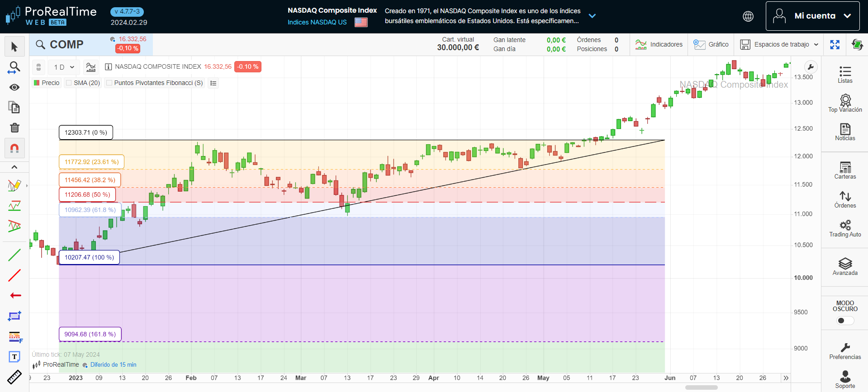868x392 pixels.
Task: Pick the red arrow drawing tool
Action: click(15, 295)
